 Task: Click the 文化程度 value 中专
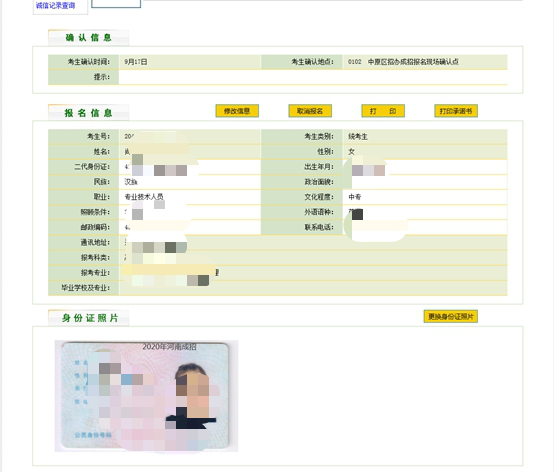pos(355,197)
